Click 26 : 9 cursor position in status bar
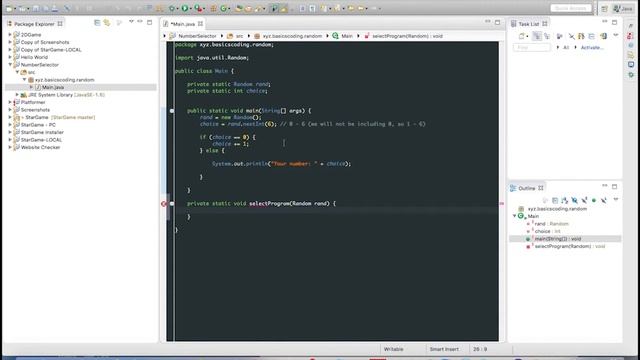Image resolution: width=640 pixels, height=360 pixels. coord(480,349)
